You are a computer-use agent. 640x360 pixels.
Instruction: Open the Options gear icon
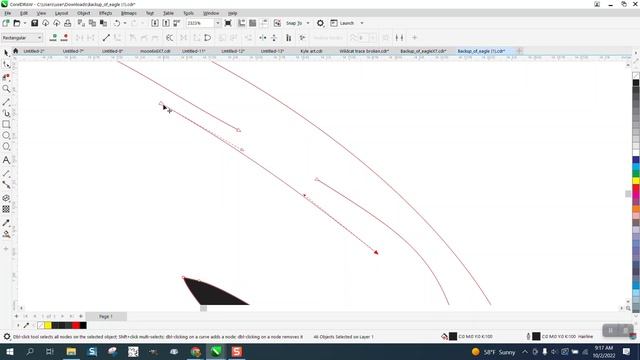tap(320, 23)
